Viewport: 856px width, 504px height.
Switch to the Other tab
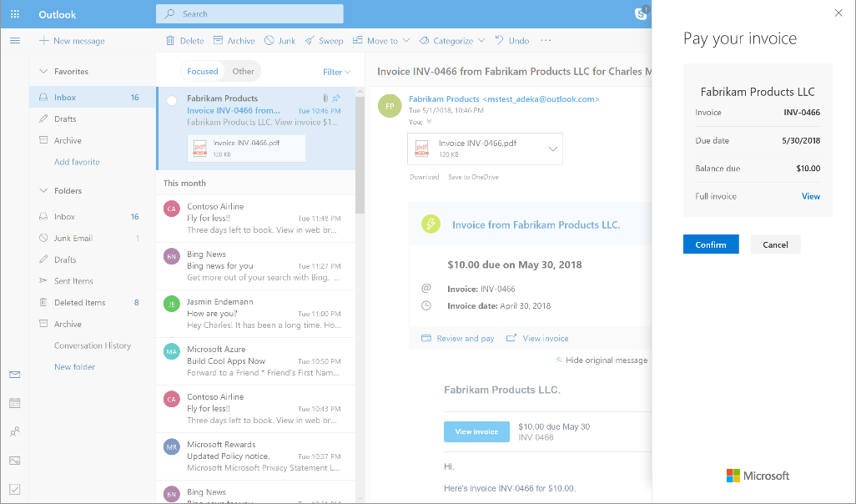tap(242, 71)
